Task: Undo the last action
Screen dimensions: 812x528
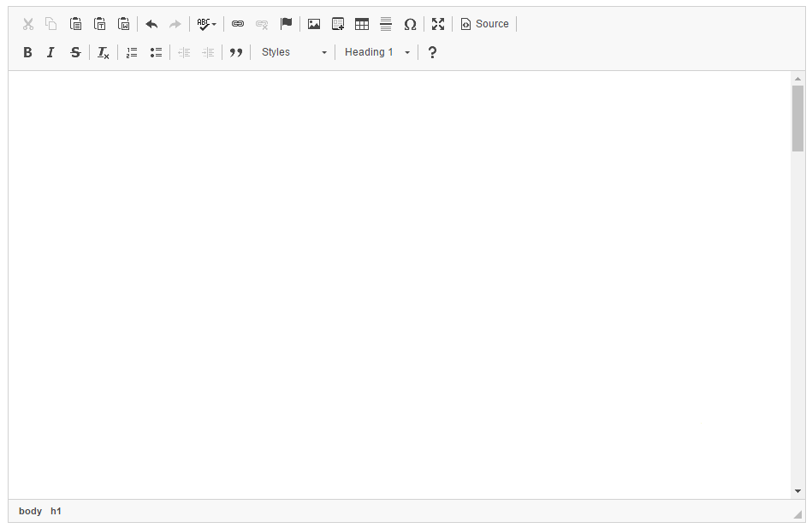Action: click(x=151, y=24)
